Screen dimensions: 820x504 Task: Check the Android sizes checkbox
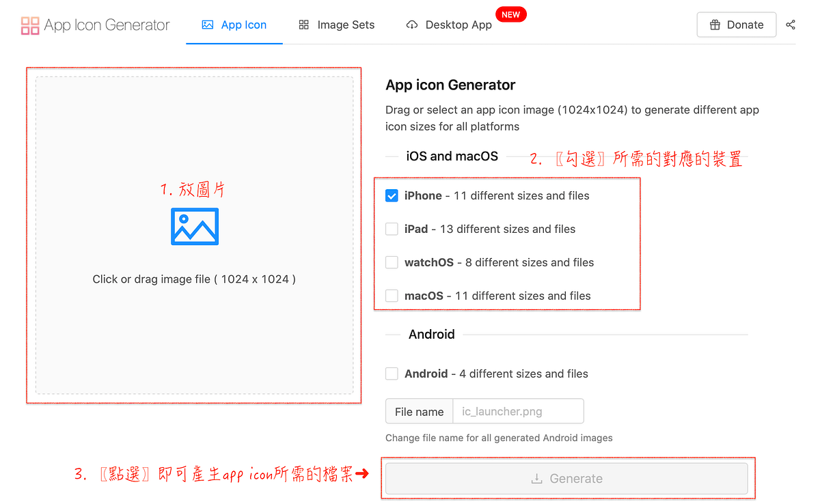click(392, 374)
